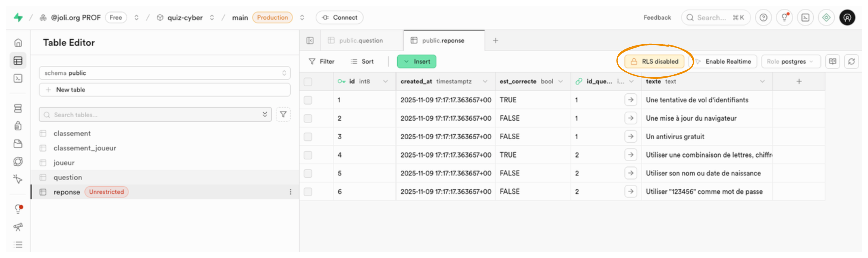Expand the Role postgres dropdown
The width and height of the screenshot is (868, 258).
coord(790,61)
